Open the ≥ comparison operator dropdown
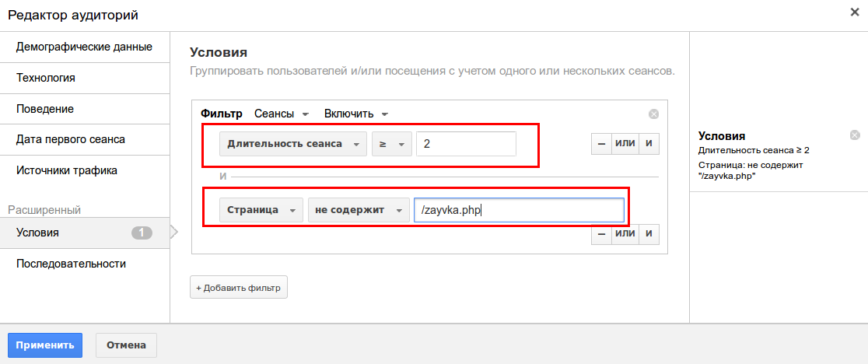This screenshot has height=364, width=868. tap(390, 144)
